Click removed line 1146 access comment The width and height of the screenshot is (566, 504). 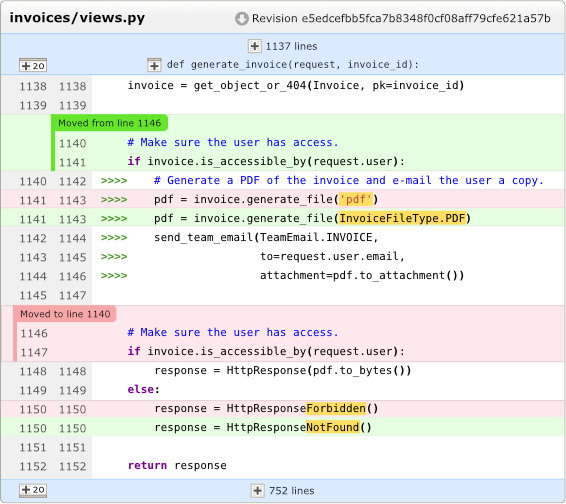pyautogui.click(x=233, y=333)
